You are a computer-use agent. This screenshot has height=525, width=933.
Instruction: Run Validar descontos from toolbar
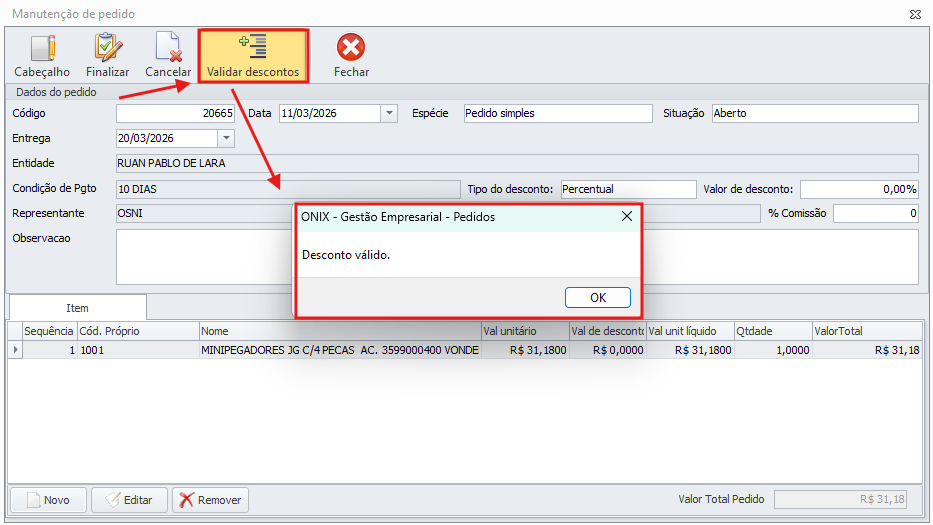coord(253,56)
